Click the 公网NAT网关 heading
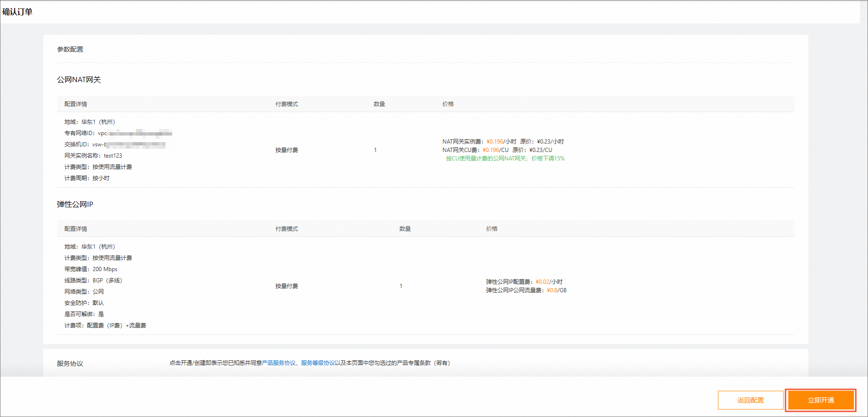 coord(79,80)
